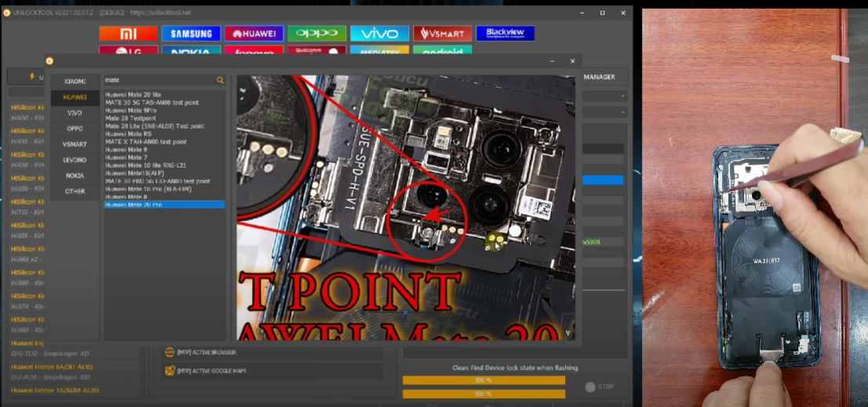Minimize the test point dialog
The height and width of the screenshot is (407, 868).
[552, 61]
